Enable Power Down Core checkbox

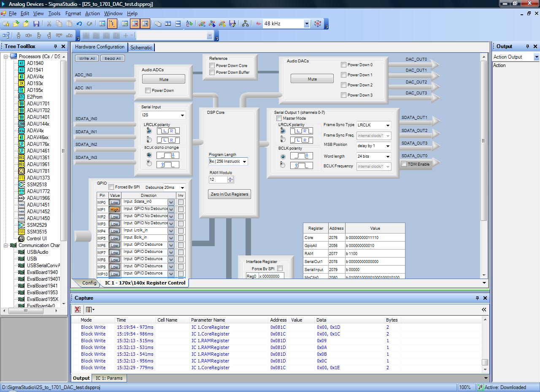point(212,66)
